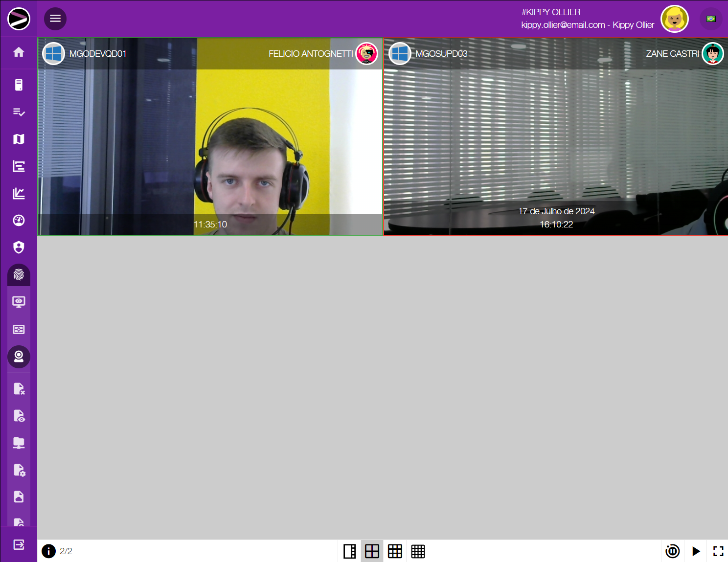This screenshot has height=562, width=728.
Task: Open the fingerprint biometrics sidebar icon
Action: [x=19, y=275]
